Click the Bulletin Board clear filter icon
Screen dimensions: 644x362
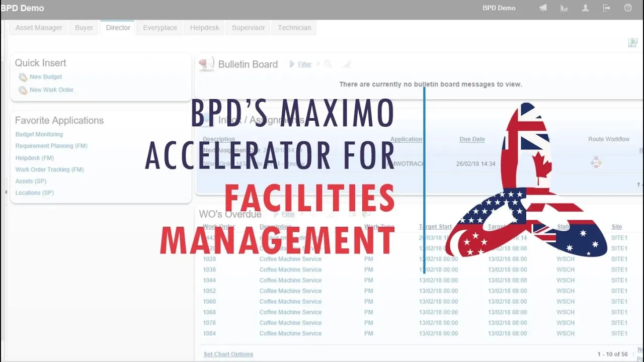[x=347, y=64]
